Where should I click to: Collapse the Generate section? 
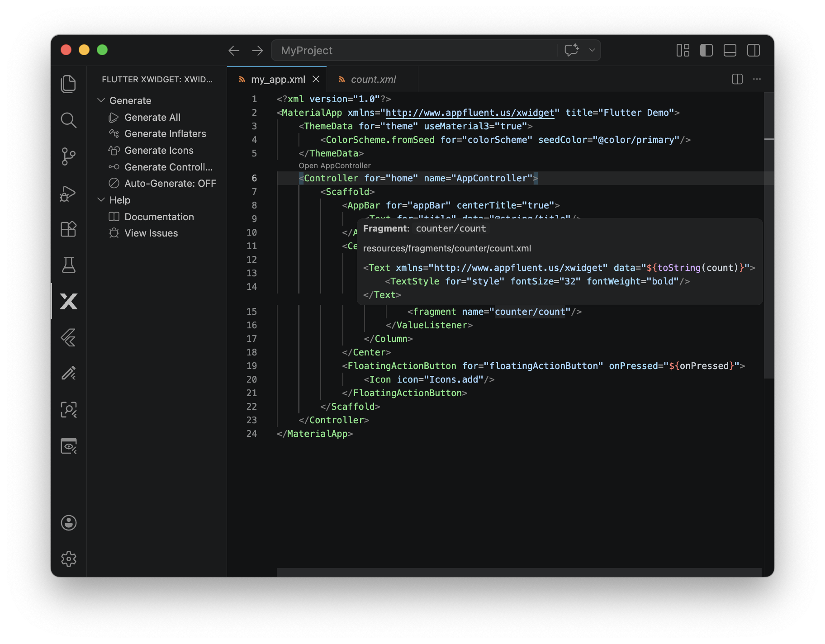click(x=101, y=100)
